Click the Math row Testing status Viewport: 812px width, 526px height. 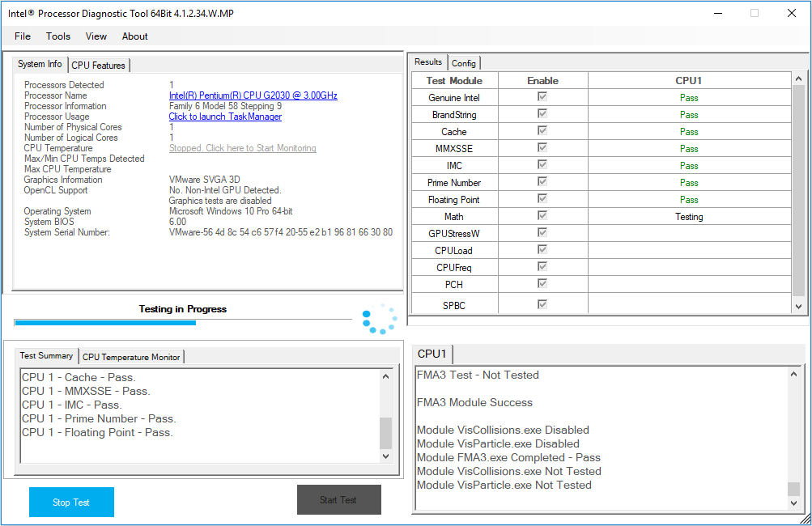coord(689,217)
